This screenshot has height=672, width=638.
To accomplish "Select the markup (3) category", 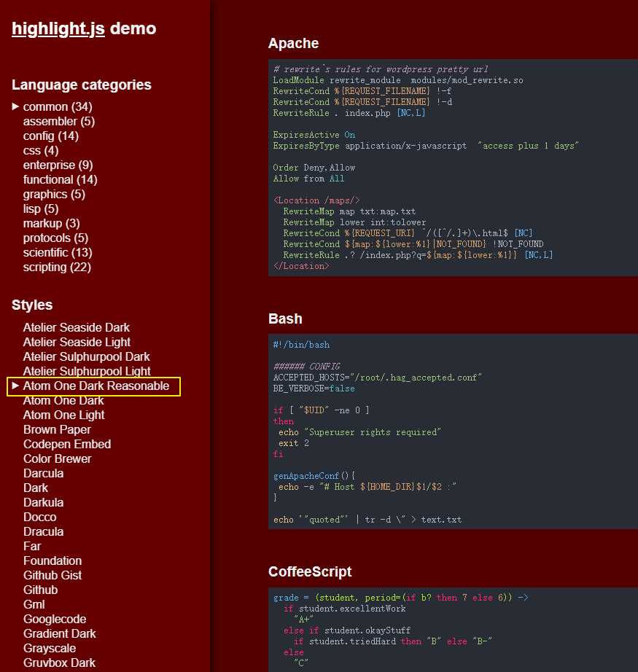I will tap(52, 223).
